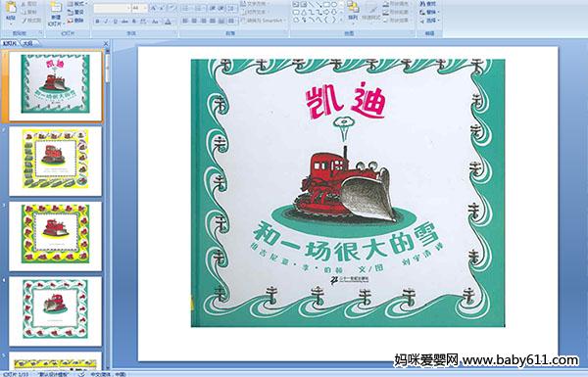Toggle Underline formatting

tap(115, 22)
